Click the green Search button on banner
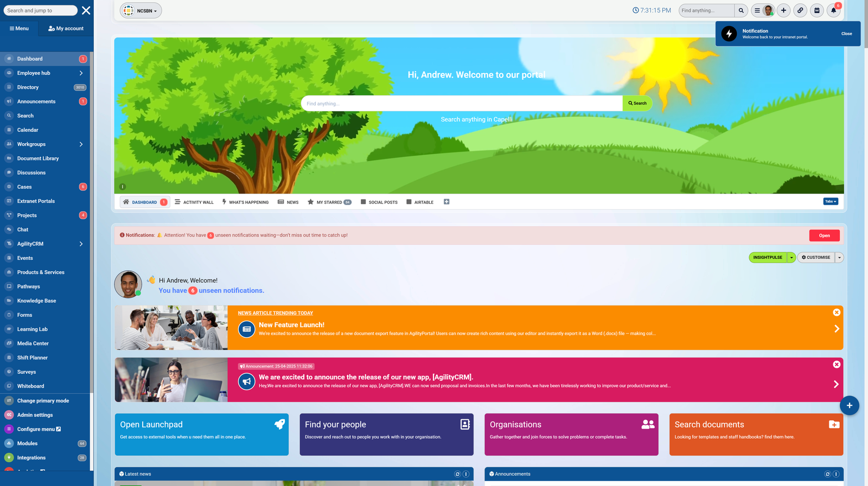The width and height of the screenshot is (868, 486). (637, 103)
